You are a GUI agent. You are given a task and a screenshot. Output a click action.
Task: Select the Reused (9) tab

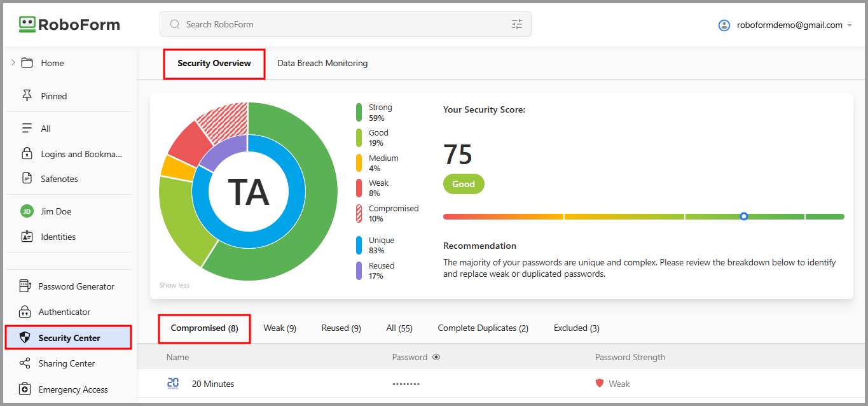click(x=341, y=328)
